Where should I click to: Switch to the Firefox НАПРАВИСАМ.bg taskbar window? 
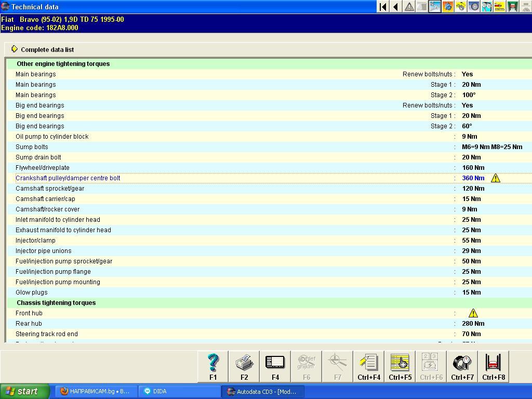pyautogui.click(x=96, y=392)
